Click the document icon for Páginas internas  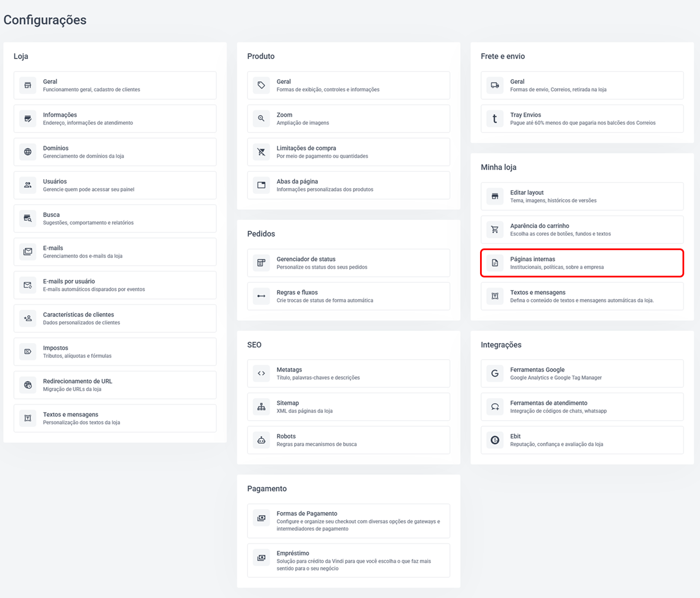tap(495, 263)
